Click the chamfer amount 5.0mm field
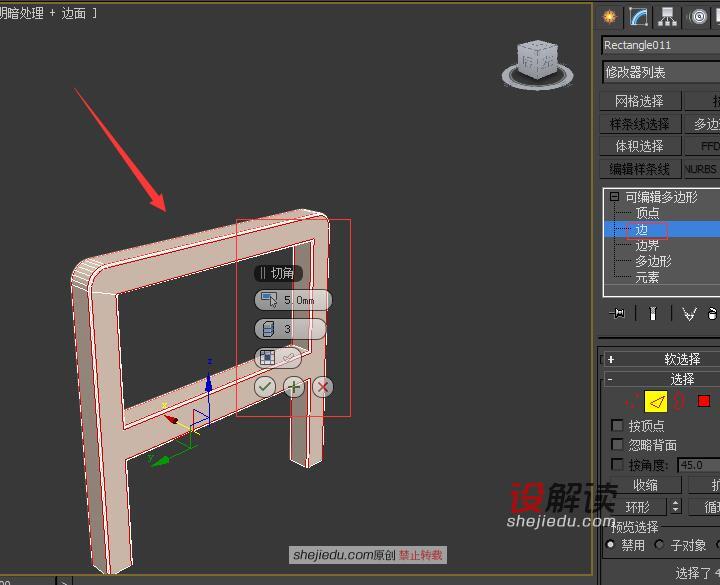The height and width of the screenshot is (585, 720). pyautogui.click(x=300, y=300)
